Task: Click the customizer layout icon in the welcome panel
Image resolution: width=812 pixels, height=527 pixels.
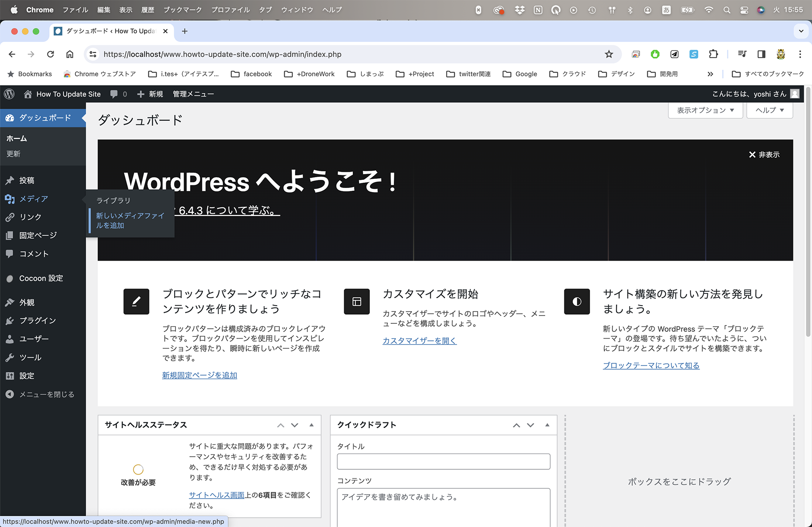Action: (x=357, y=302)
